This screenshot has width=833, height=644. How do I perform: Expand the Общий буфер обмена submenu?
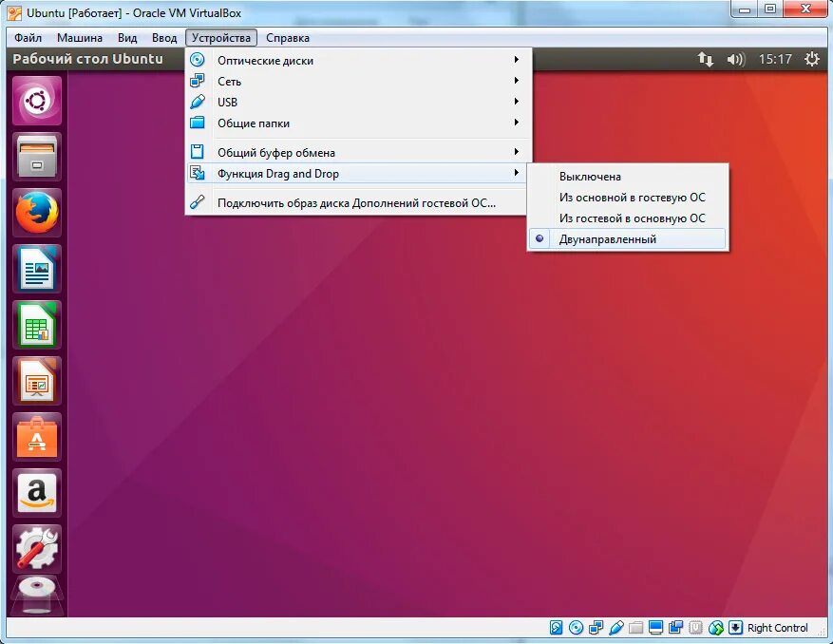tap(359, 153)
